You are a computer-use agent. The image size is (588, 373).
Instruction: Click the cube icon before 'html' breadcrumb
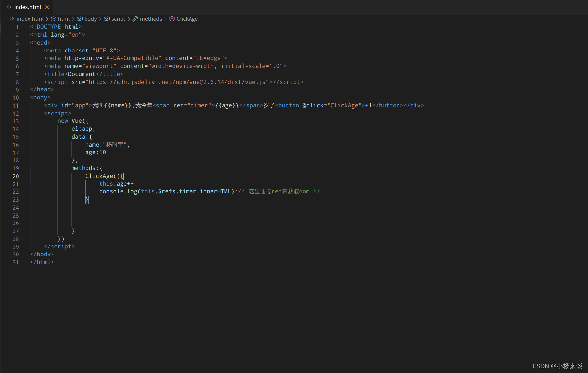point(54,19)
